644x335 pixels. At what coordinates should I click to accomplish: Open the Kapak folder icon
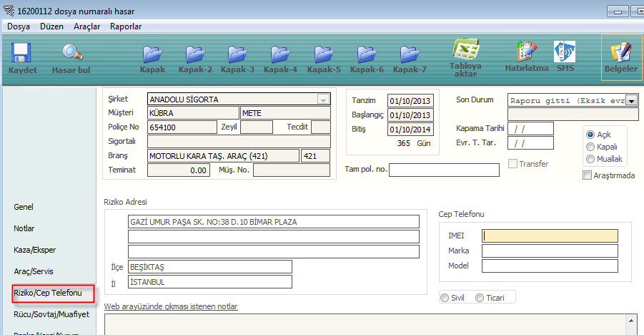coord(152,54)
